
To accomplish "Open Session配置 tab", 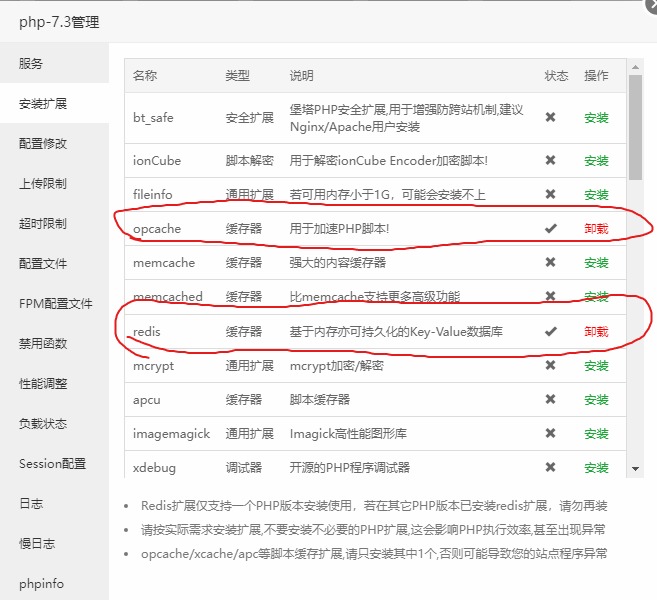I will [54, 463].
